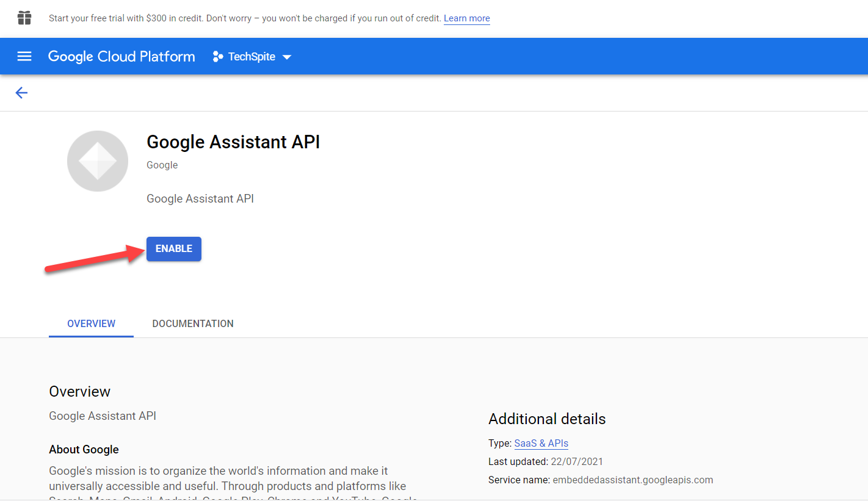Open the hamburger navigation menu
The width and height of the screenshot is (868, 501).
24,57
